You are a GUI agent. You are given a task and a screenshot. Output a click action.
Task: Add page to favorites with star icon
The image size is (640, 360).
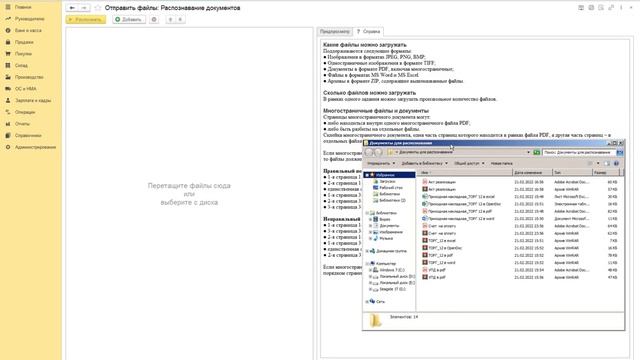[x=98, y=8]
